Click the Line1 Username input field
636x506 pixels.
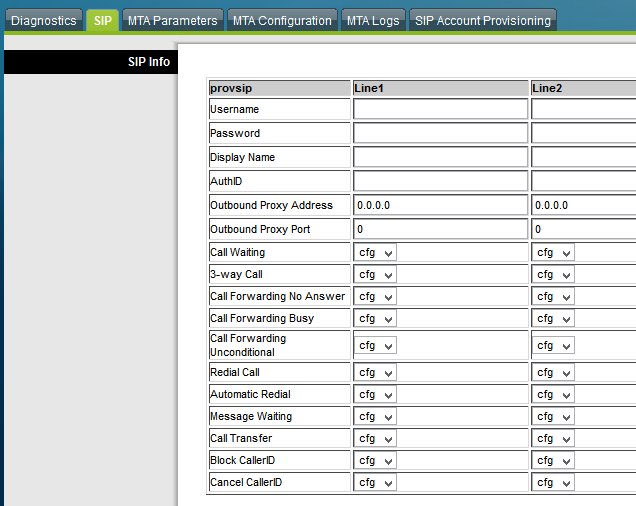click(440, 109)
